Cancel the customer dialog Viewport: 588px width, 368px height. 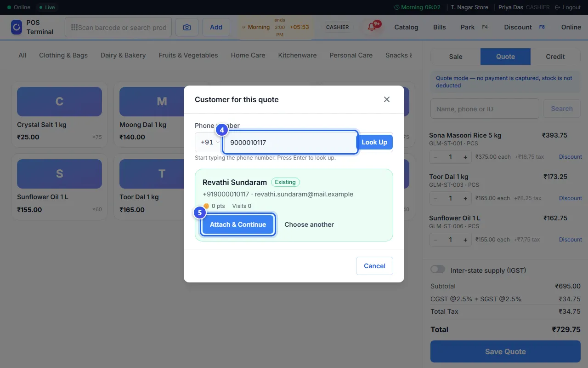pos(374,266)
